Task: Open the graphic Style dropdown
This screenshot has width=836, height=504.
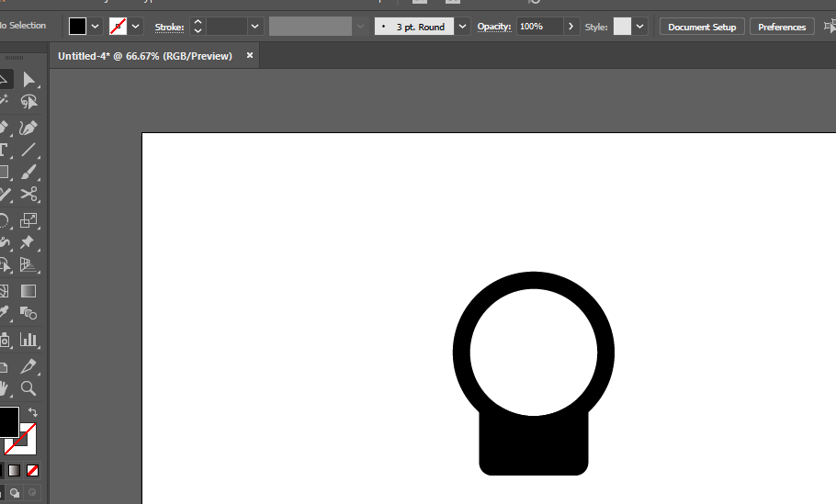Action: (639, 26)
